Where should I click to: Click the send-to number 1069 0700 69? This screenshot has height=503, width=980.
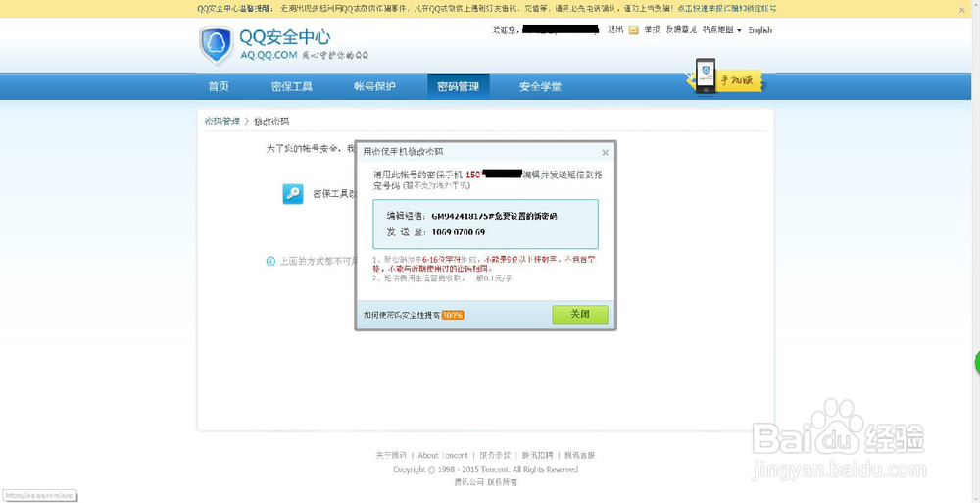458,232
